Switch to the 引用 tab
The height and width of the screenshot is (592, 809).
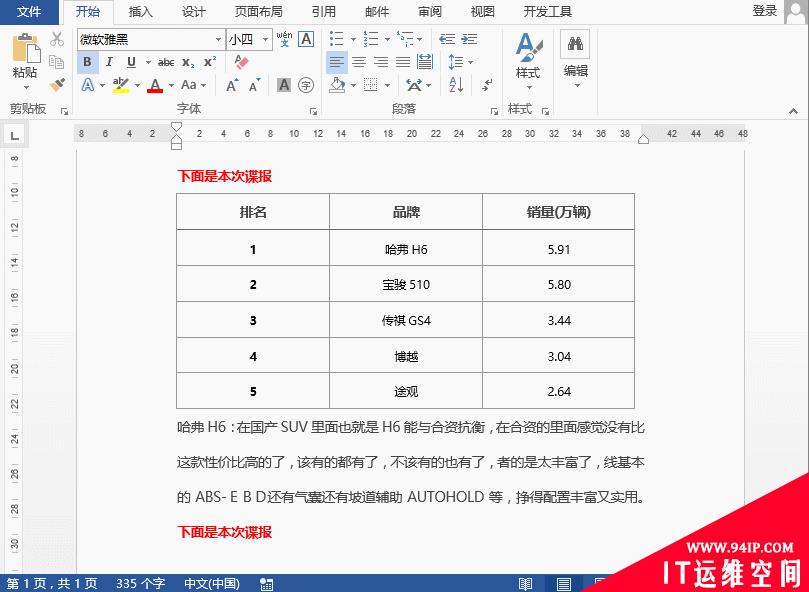323,11
